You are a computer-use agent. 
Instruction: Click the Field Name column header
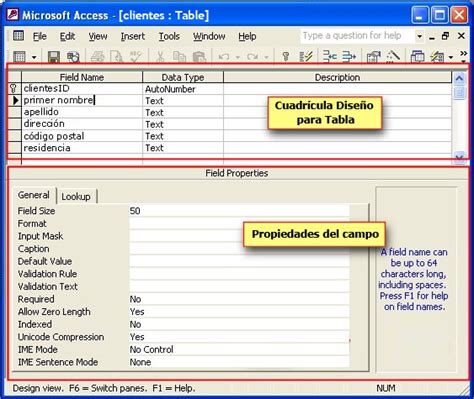coord(82,77)
